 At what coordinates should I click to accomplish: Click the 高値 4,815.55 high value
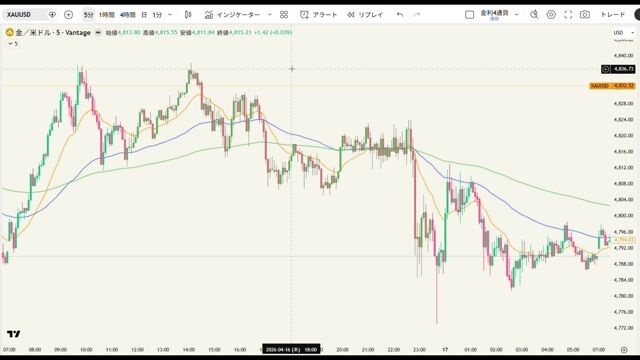[160, 32]
